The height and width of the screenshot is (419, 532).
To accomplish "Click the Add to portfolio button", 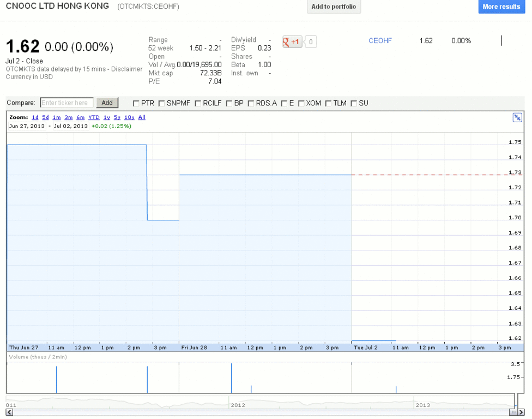I will 334,7.
